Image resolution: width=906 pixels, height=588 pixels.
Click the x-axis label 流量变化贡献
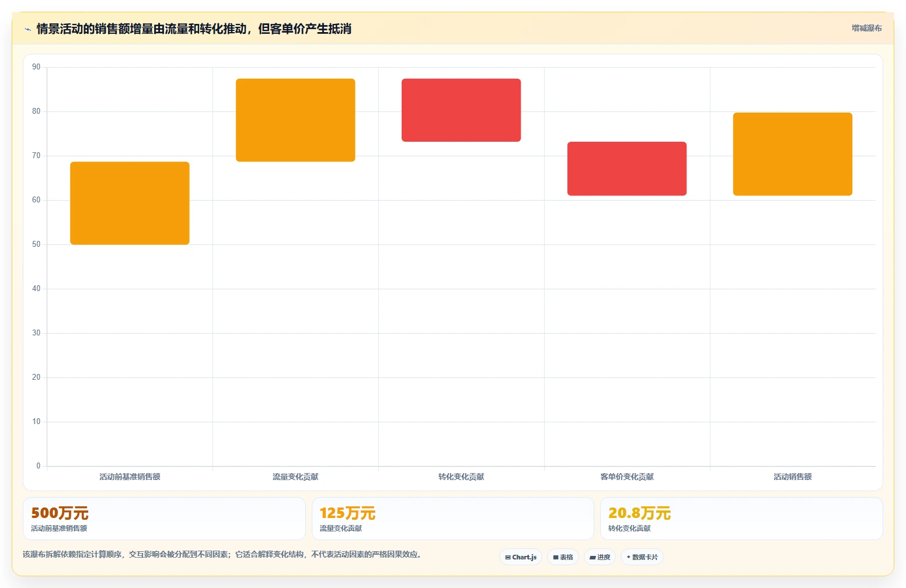(295, 477)
